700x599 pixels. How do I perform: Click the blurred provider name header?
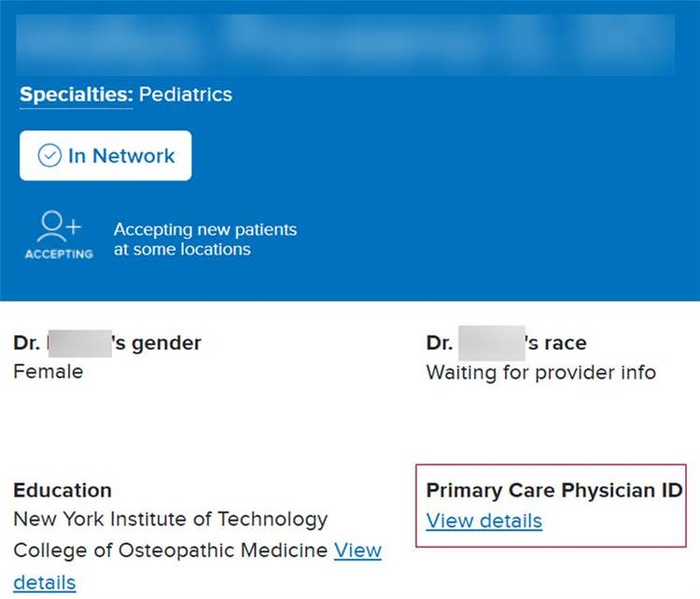(345, 44)
